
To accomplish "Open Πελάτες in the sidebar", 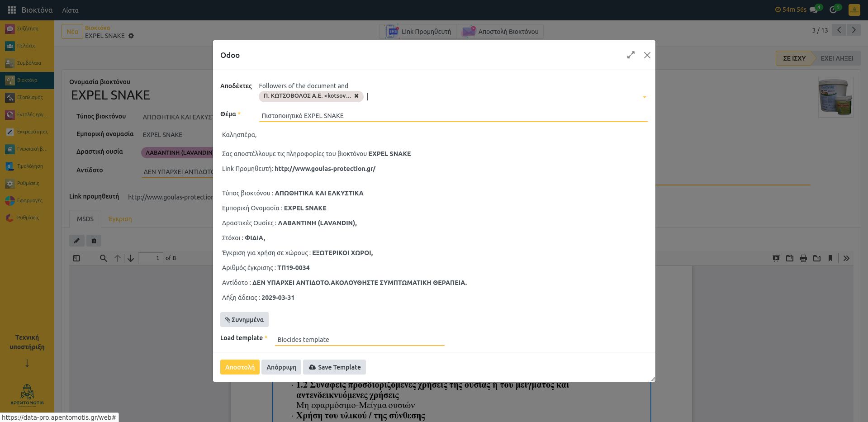I will [x=27, y=46].
